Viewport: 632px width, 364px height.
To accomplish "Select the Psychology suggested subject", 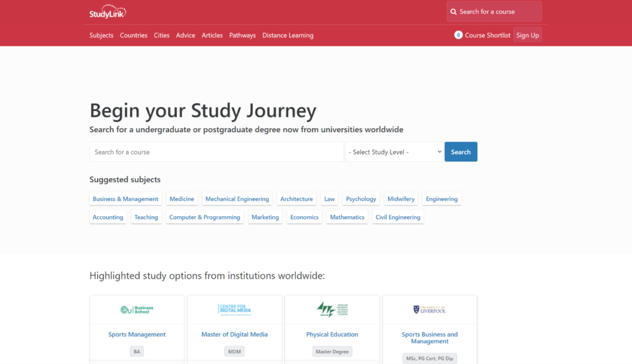I will click(x=361, y=198).
